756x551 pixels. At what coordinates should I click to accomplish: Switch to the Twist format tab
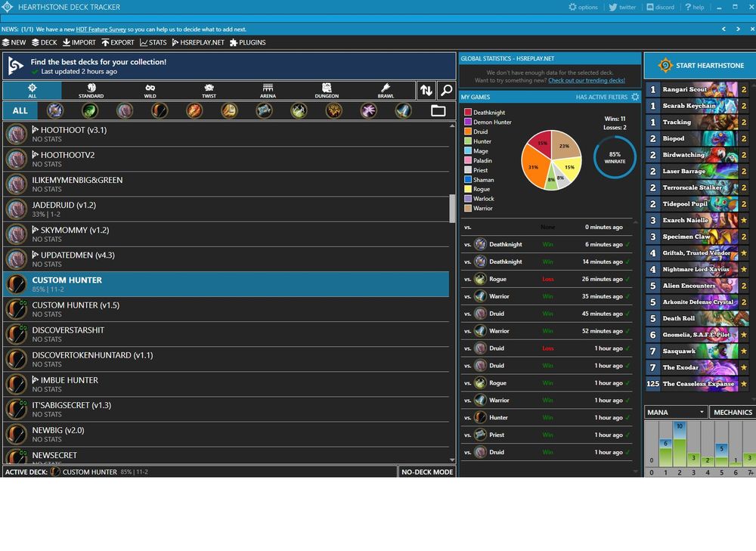[209, 90]
